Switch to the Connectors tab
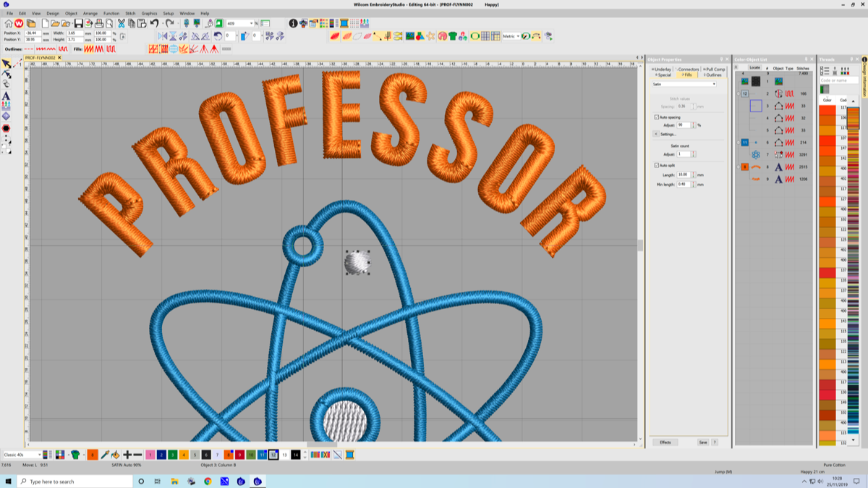 (686, 70)
